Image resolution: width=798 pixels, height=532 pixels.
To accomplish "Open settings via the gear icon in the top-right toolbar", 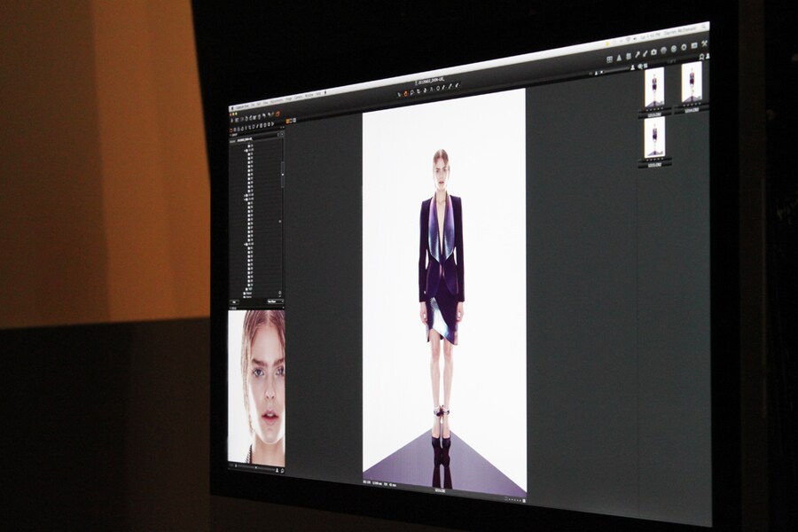I will 684,47.
